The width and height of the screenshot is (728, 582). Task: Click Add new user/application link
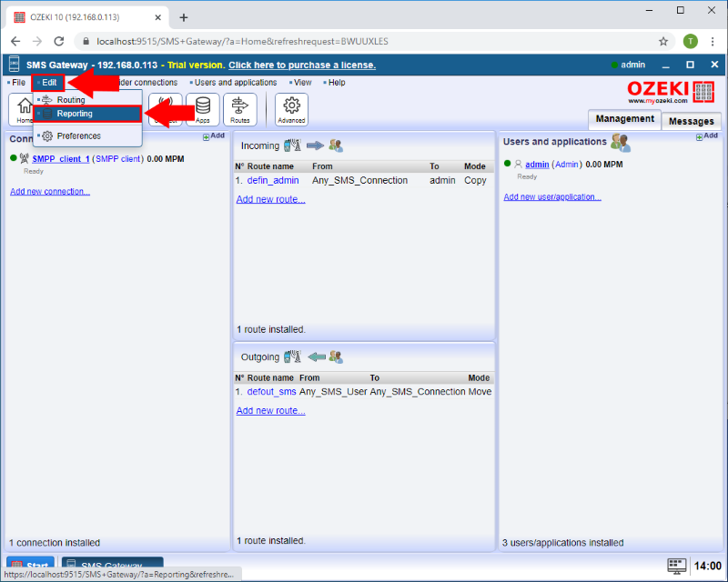[552, 196]
